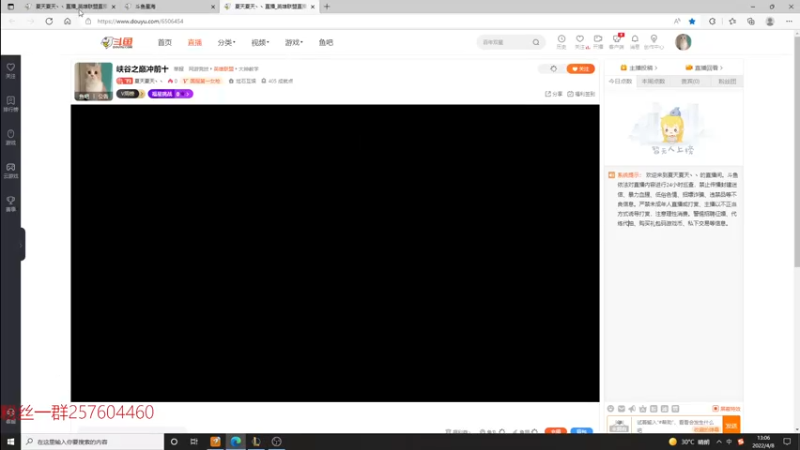800x450 pixels.
Task: Open the Windows notification center
Action: point(787,442)
